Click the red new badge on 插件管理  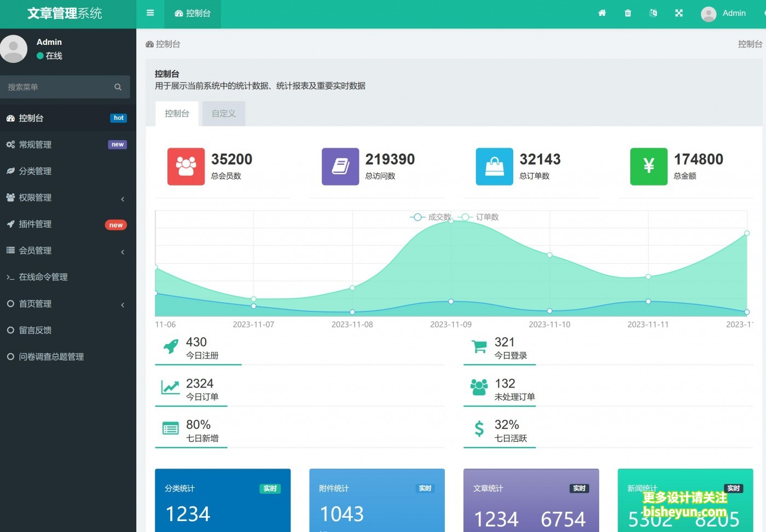coord(116,225)
